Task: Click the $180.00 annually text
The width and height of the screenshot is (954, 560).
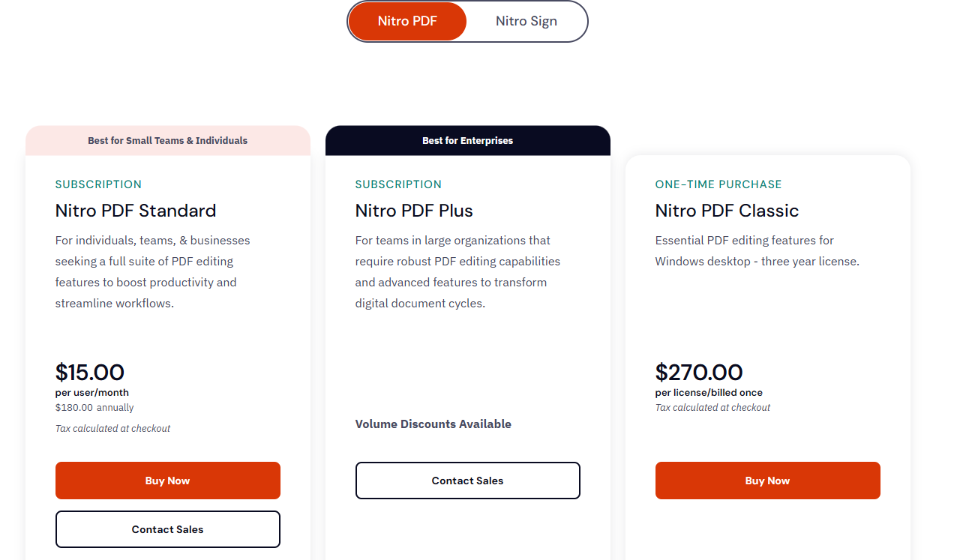Action: (94, 408)
